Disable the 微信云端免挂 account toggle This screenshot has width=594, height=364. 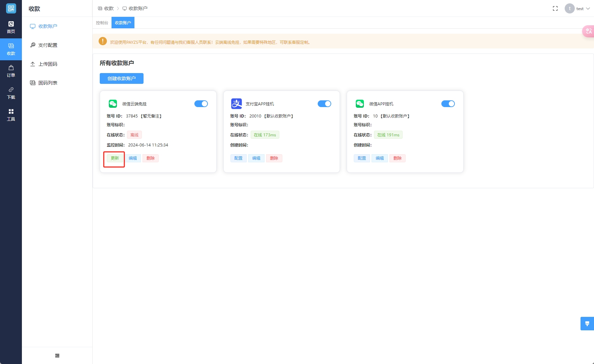(x=201, y=104)
